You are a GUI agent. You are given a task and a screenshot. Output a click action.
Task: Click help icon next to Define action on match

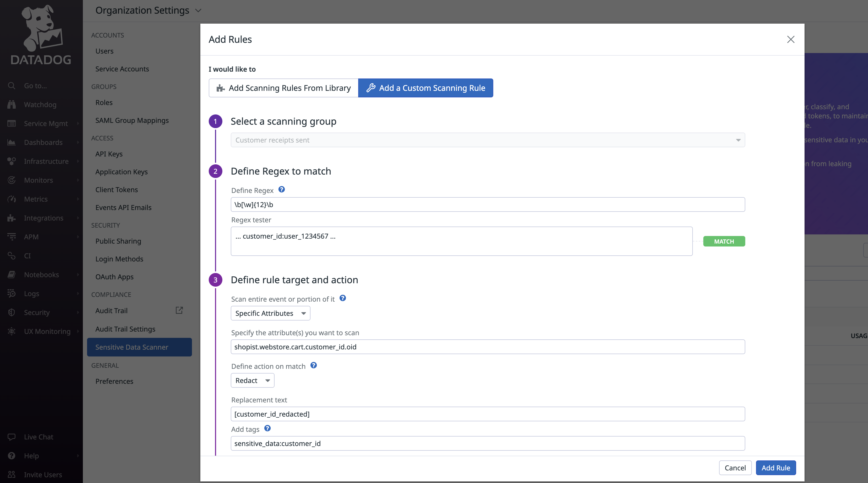313,365
